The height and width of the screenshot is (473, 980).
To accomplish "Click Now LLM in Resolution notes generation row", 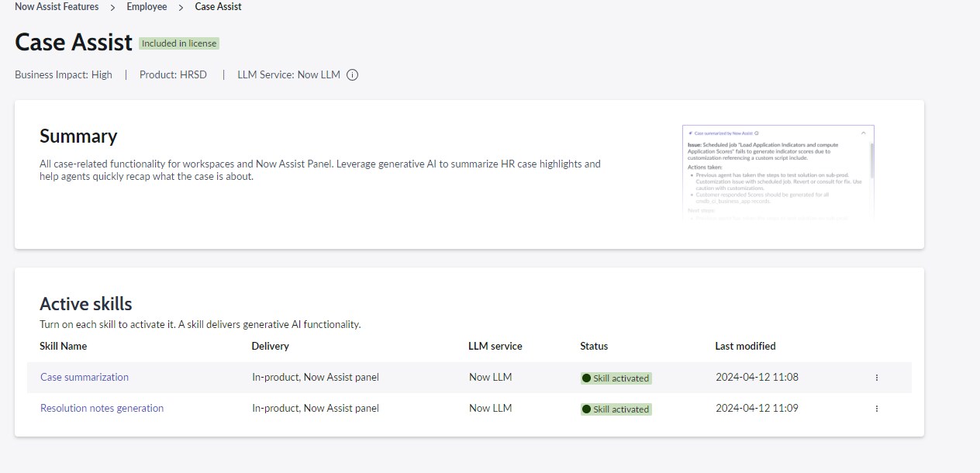I will (491, 409).
